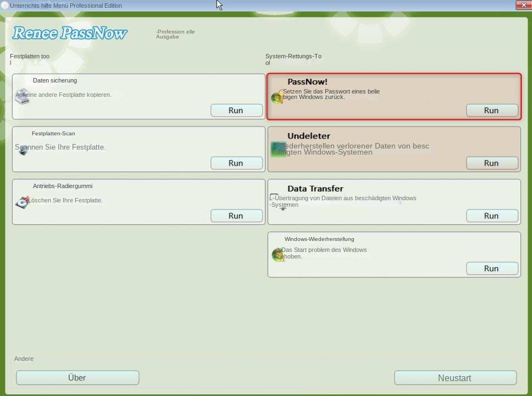
Task: Run Windows-Wiederherstellung repair
Action: 491,268
